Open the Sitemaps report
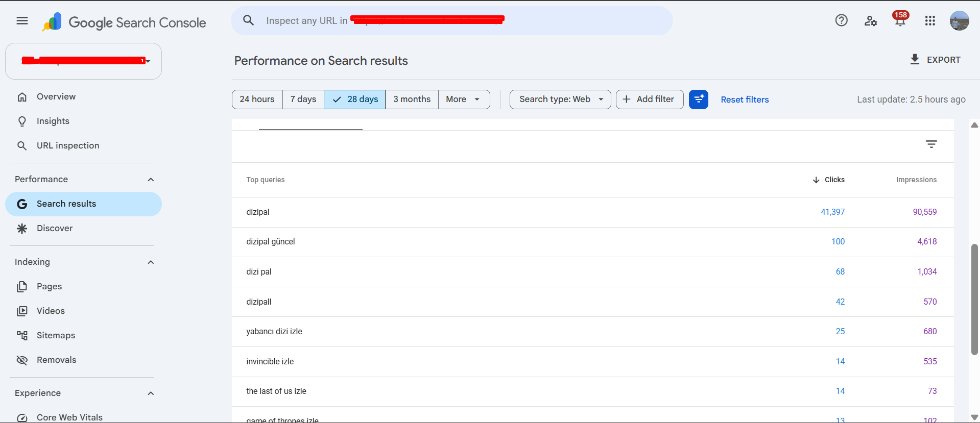 click(x=83, y=336)
